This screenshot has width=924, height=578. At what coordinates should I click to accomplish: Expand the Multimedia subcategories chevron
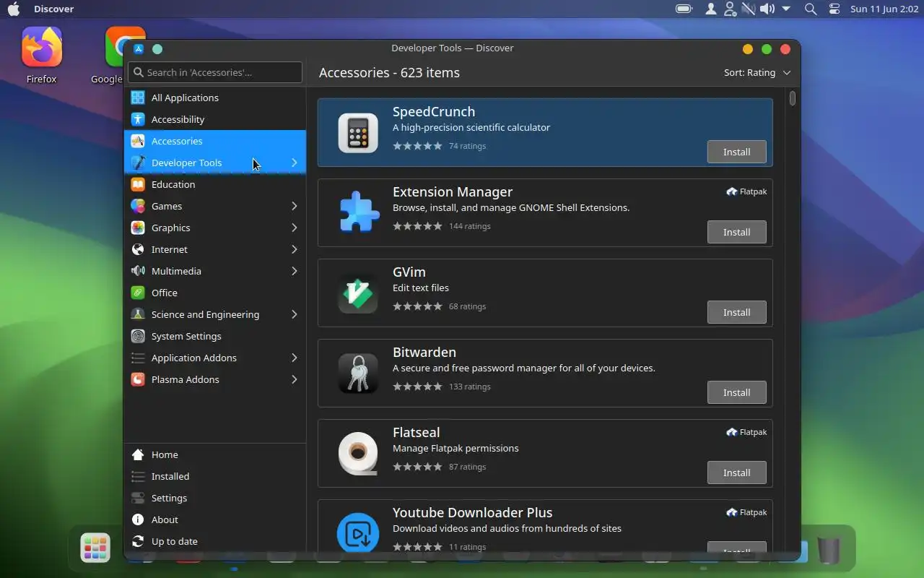295,271
